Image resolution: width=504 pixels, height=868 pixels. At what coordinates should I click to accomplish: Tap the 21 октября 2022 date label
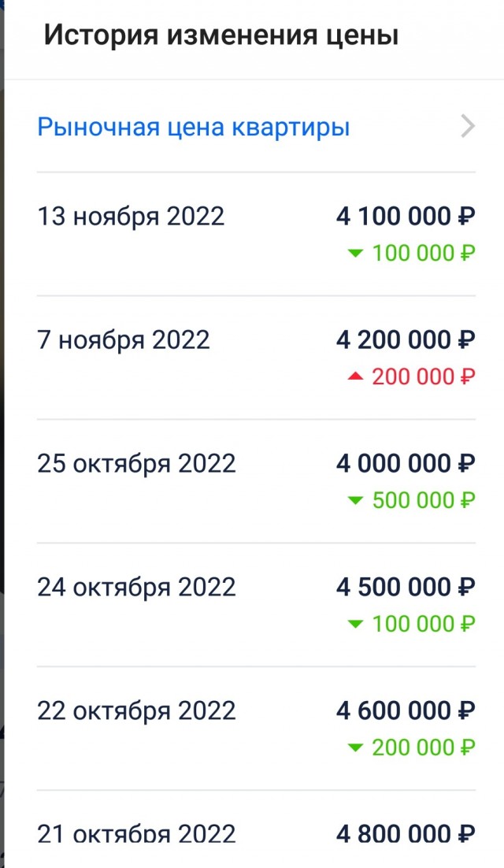click(134, 833)
